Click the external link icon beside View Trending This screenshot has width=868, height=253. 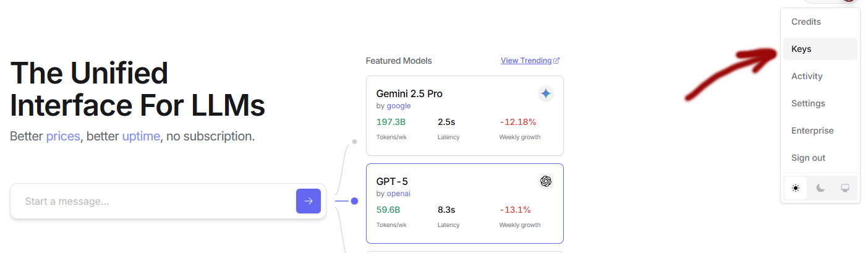556,61
